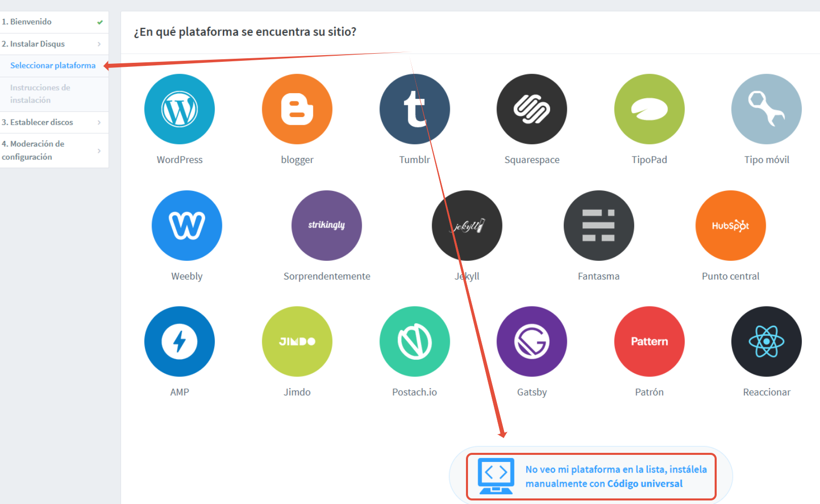Select the AMP lightning icon
This screenshot has height=504, width=820.
pyautogui.click(x=179, y=341)
